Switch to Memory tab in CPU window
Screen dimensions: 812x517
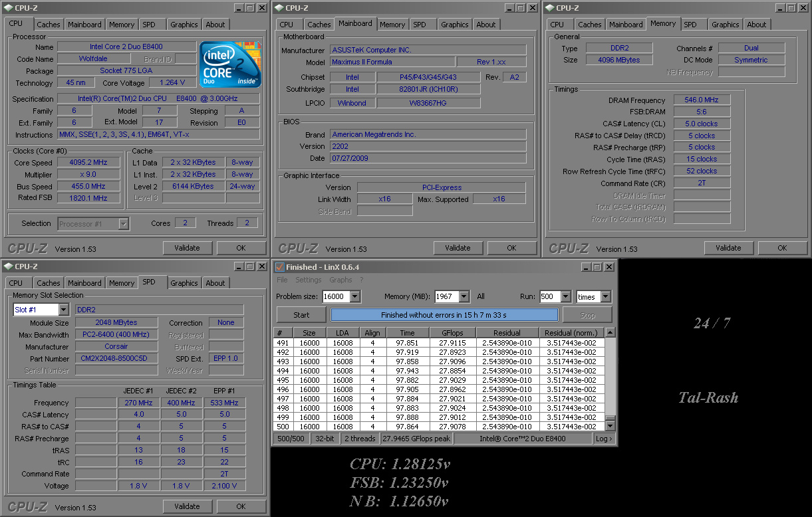[x=122, y=25]
